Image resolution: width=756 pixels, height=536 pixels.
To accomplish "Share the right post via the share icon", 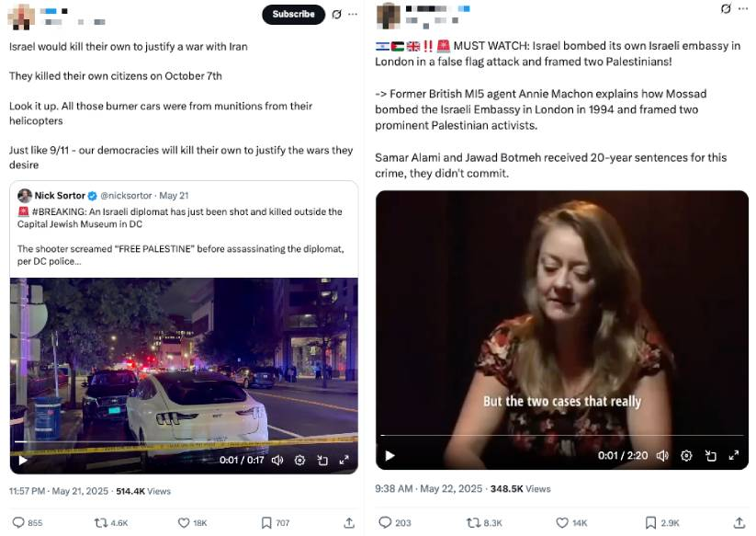I will (739, 522).
